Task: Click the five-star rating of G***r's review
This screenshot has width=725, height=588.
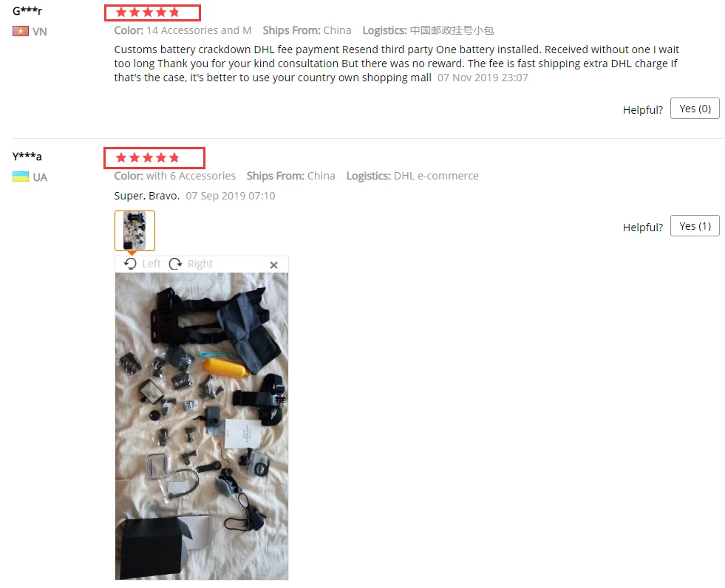Action: 148,13
